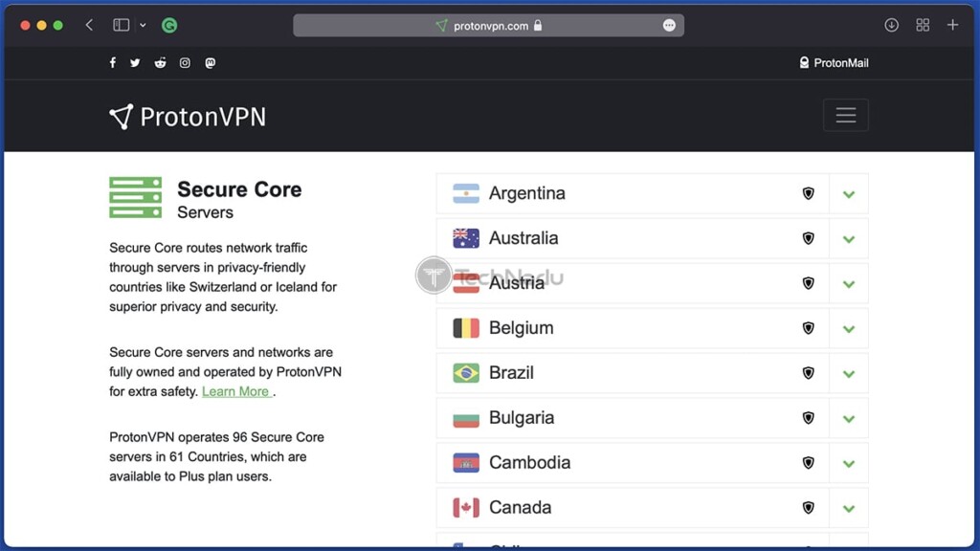This screenshot has height=551, width=980.
Task: Expand the Bulgaria server list
Action: (849, 419)
